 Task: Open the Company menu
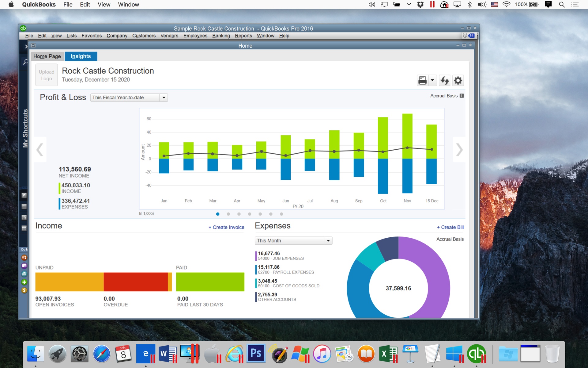(x=117, y=36)
